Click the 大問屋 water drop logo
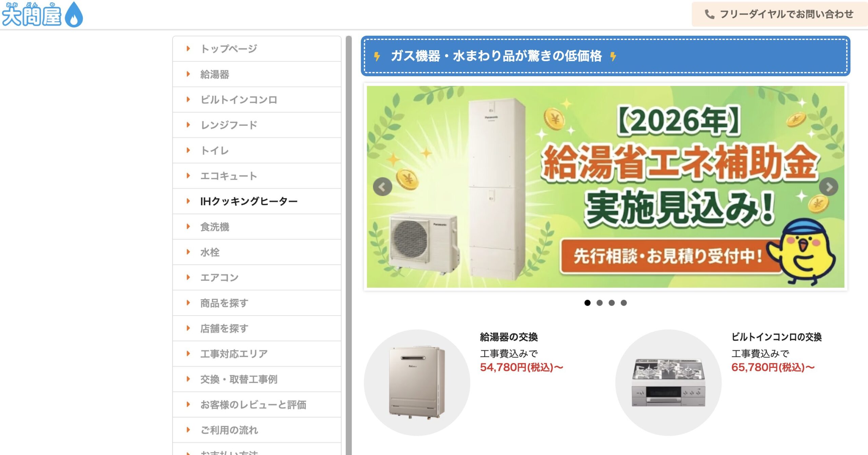868x455 pixels. (x=42, y=14)
